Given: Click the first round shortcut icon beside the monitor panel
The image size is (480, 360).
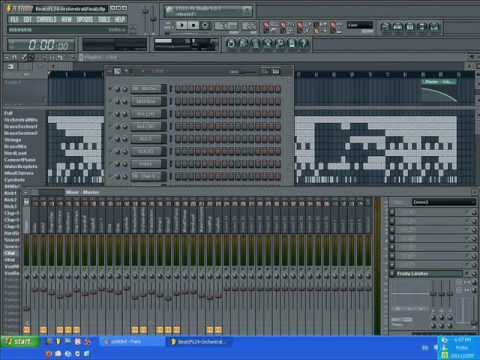Looking at the screenshot, I should [x=231, y=44].
